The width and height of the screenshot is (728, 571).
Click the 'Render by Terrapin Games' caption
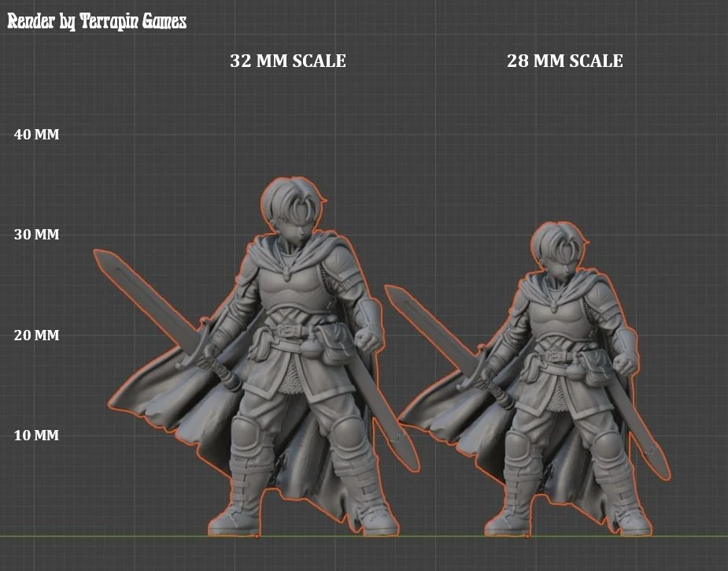(x=97, y=21)
